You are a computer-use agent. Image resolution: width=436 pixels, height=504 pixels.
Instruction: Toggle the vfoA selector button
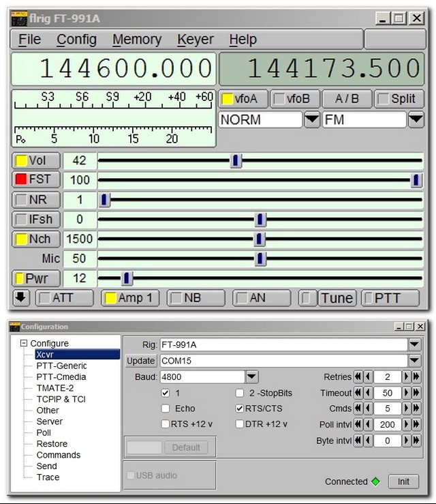tap(244, 99)
